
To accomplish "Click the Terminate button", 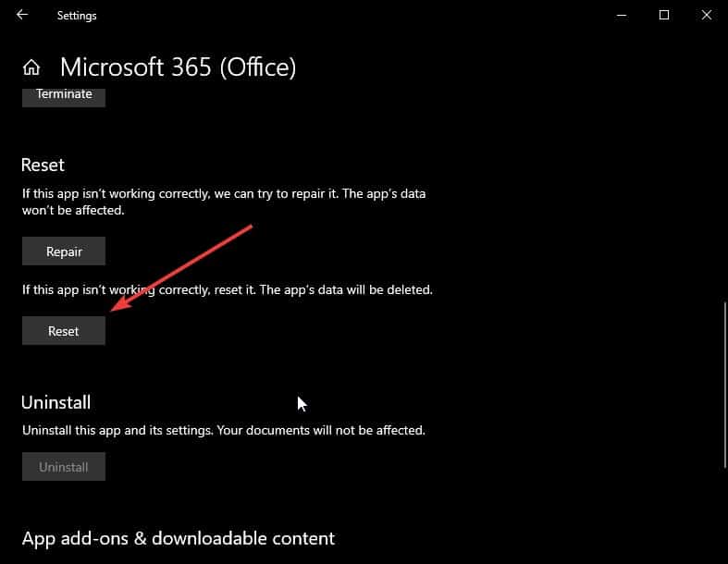I will 64,96.
